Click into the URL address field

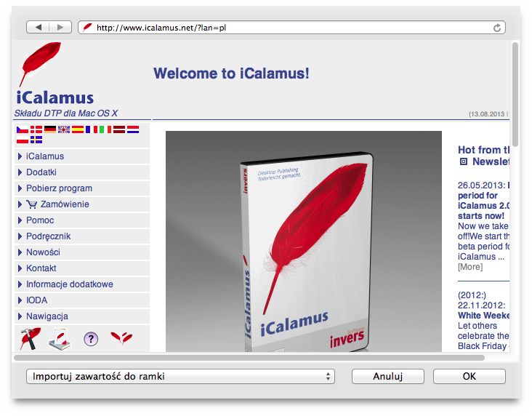pyautogui.click(x=291, y=28)
